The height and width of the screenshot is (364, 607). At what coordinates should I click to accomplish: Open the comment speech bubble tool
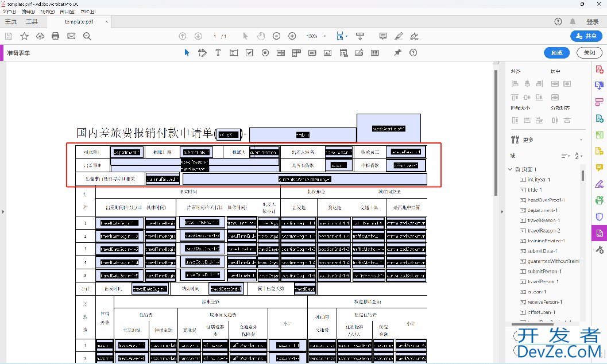click(383, 36)
